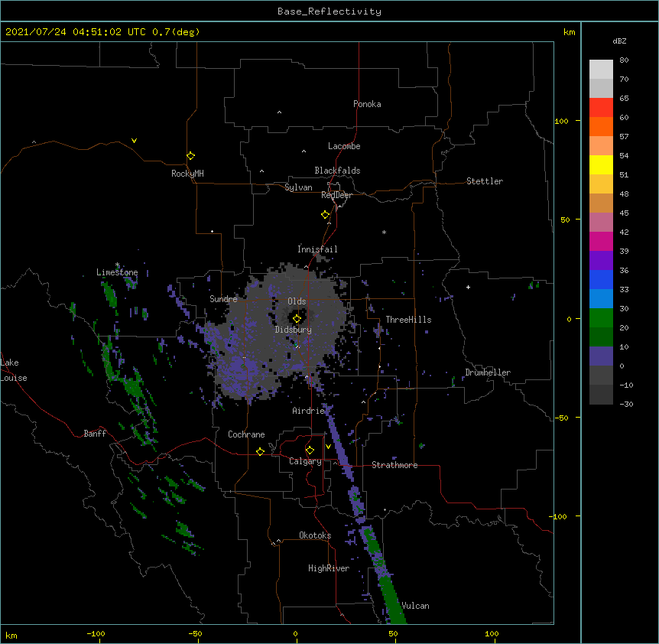Click the white plus marker near Drumheller region

(468, 287)
